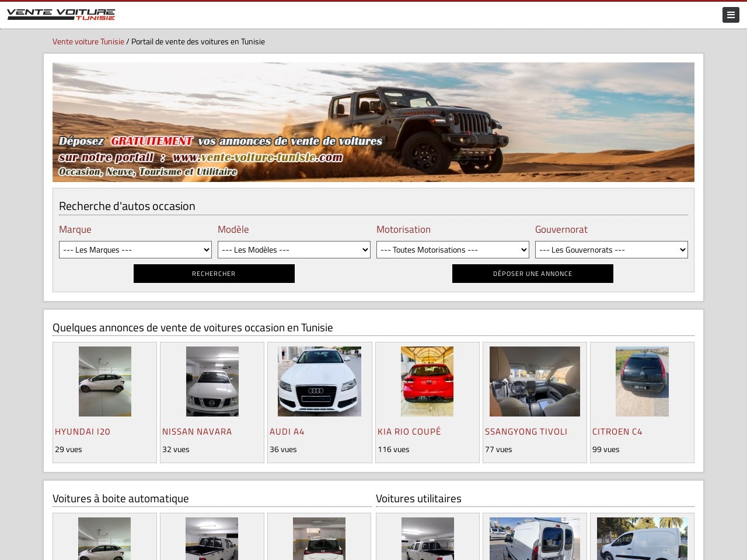This screenshot has height=560, width=747.
Task: Click the desert Jeep banner image
Action: (x=373, y=122)
